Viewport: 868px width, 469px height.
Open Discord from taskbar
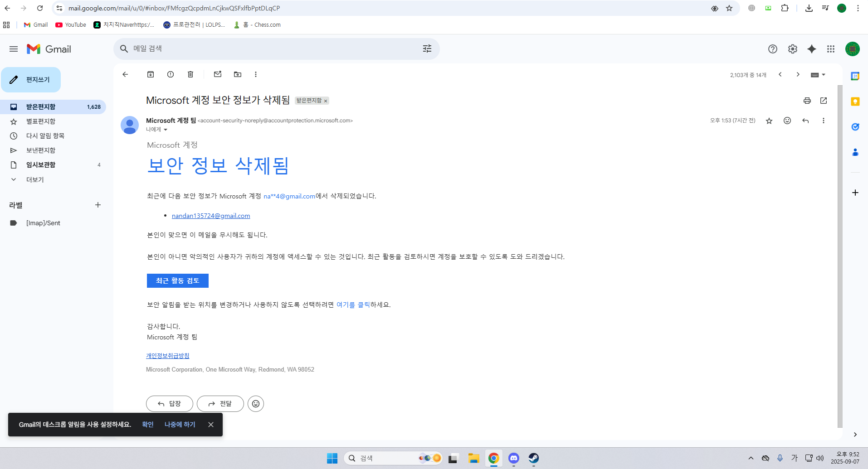pyautogui.click(x=514, y=459)
